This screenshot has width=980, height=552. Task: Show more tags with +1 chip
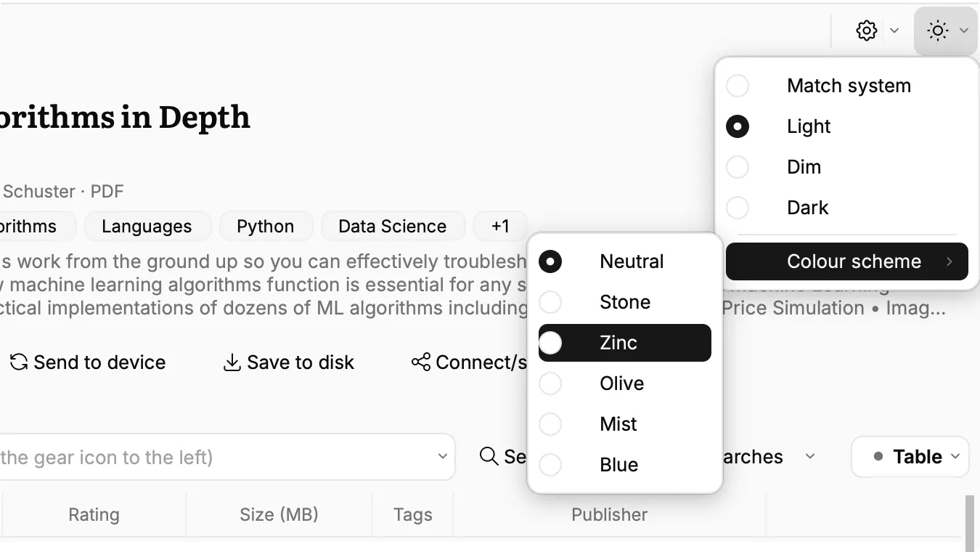(x=500, y=226)
